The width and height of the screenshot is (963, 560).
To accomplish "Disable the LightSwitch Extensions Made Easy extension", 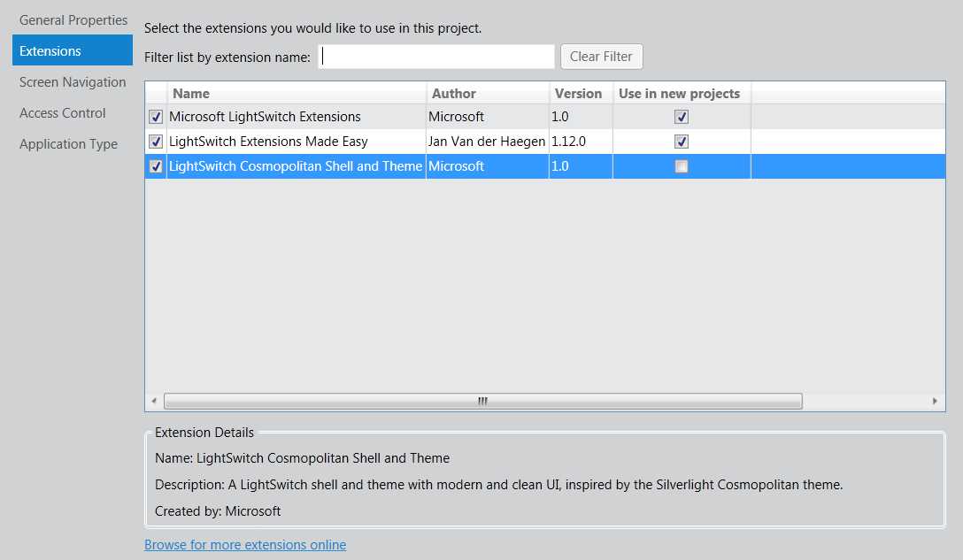I will (x=156, y=141).
